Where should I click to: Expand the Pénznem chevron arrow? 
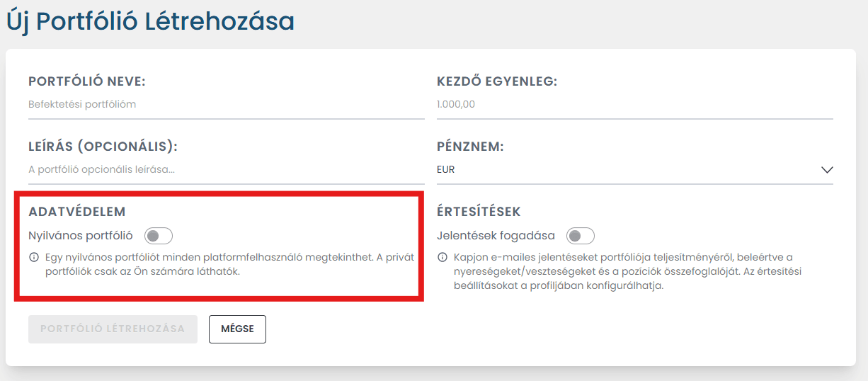(x=827, y=170)
